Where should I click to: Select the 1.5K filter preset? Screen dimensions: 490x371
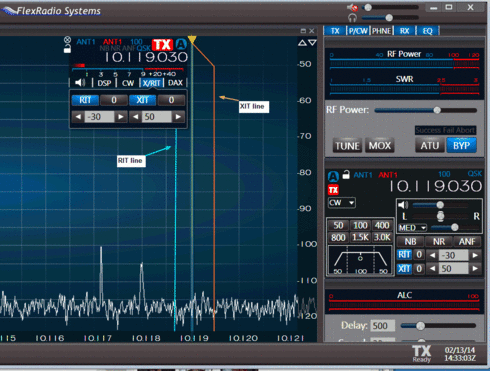[360, 237]
